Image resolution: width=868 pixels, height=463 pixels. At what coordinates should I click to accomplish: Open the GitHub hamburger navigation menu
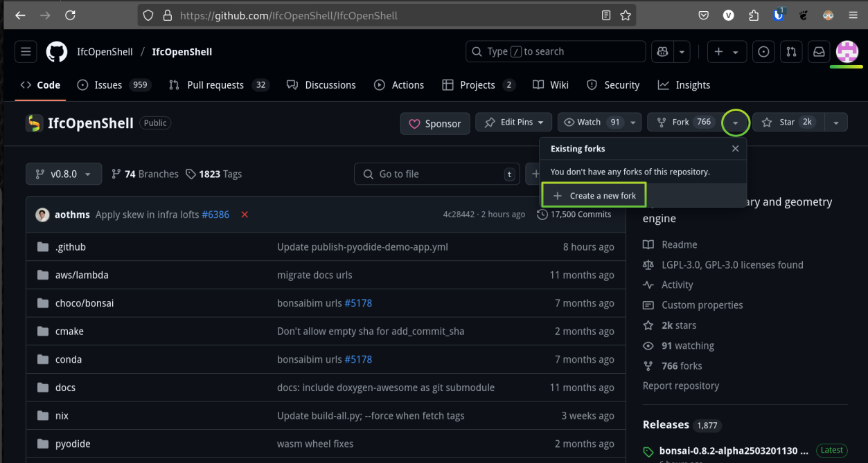tap(26, 52)
